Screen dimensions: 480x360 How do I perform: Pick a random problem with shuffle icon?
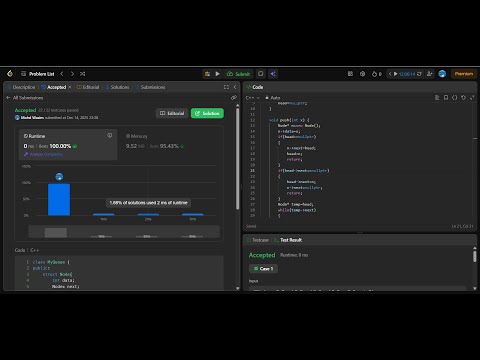[x=83, y=74]
